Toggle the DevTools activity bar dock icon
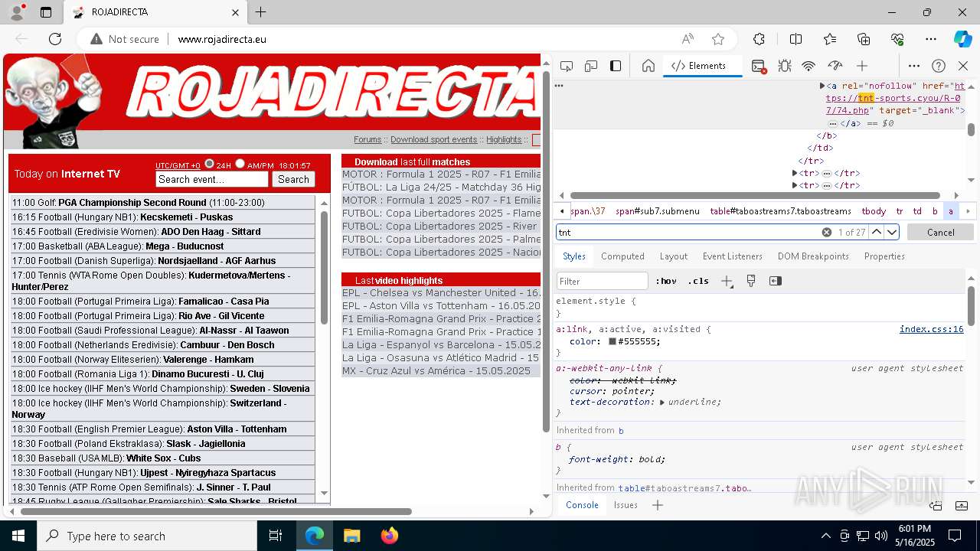 coord(616,66)
